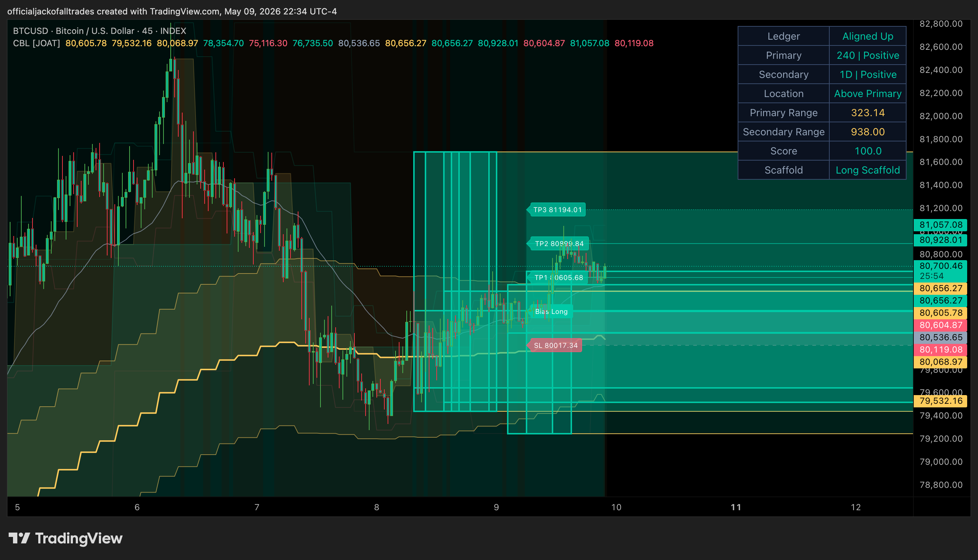This screenshot has height=560, width=978.
Task: Click date 5 on the time axis
Action: pos(17,507)
